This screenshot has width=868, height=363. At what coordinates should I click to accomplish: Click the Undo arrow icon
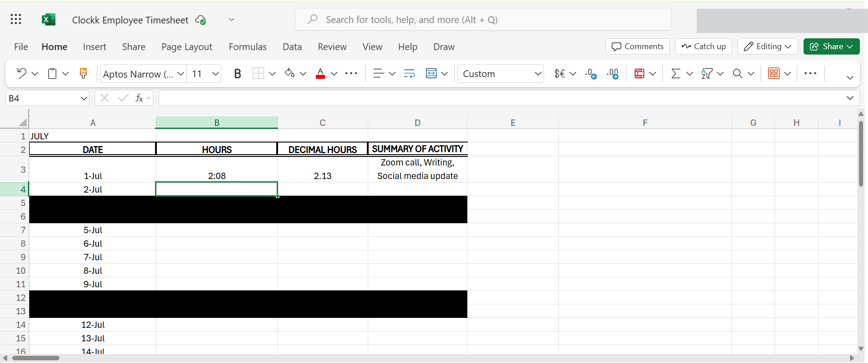(x=21, y=73)
